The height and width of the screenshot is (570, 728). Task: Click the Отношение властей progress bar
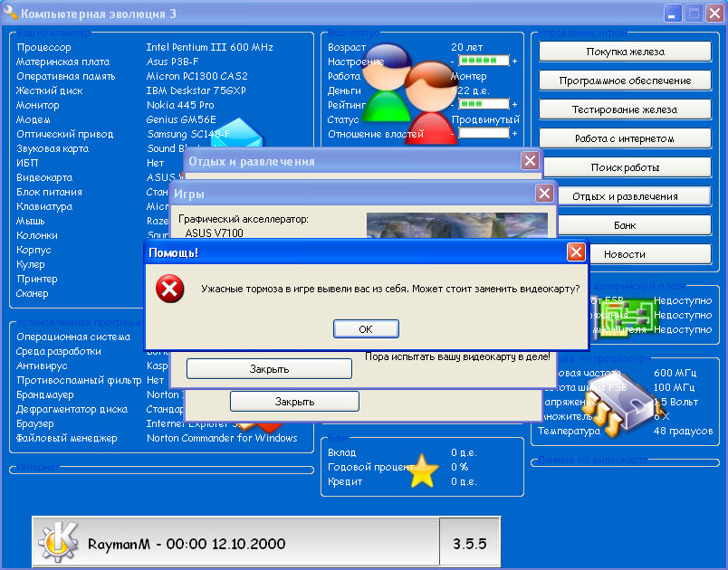(484, 133)
